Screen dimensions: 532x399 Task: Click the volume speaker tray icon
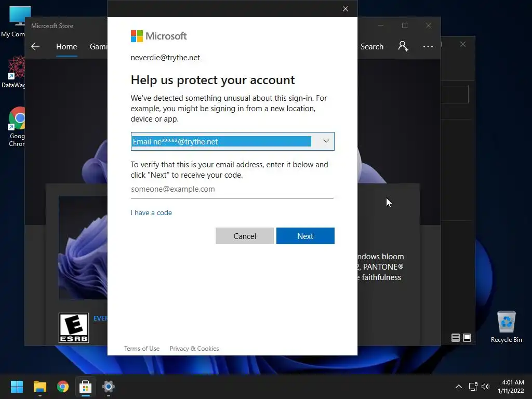(485, 387)
